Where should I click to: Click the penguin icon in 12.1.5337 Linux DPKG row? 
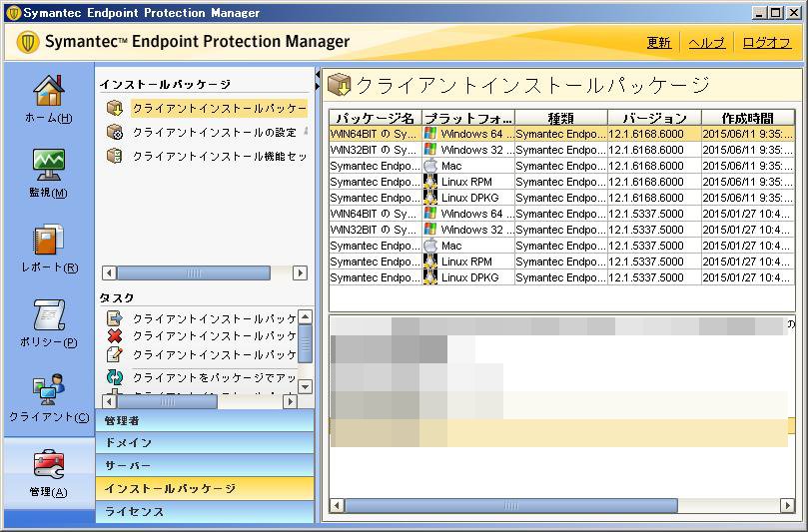(429, 277)
